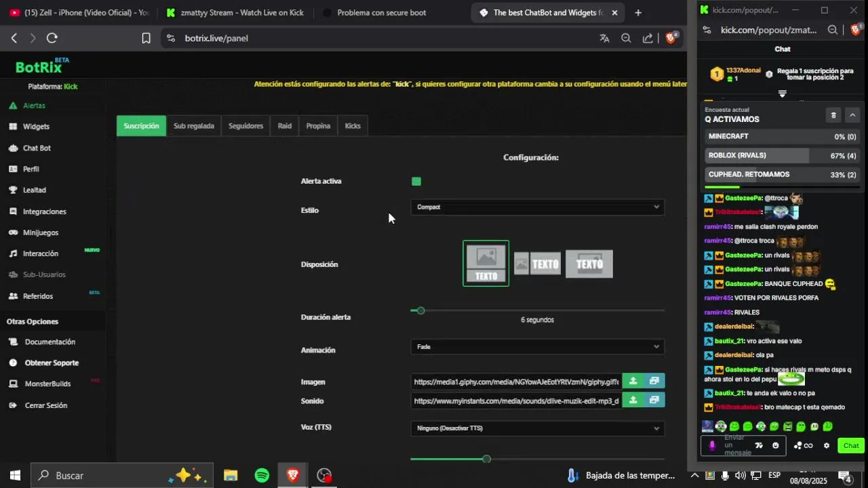Open the notification center in system tray
This screenshot has height=488, width=868.
(845, 477)
